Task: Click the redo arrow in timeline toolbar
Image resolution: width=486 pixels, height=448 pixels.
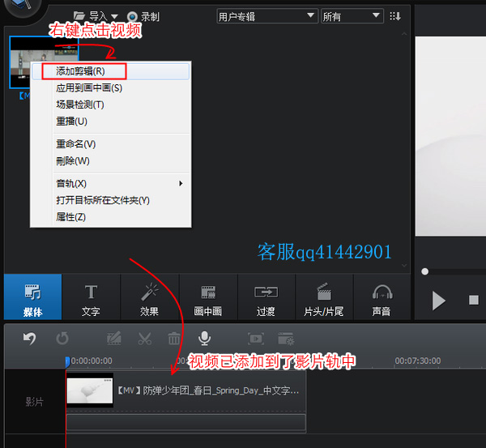Action: click(62, 339)
